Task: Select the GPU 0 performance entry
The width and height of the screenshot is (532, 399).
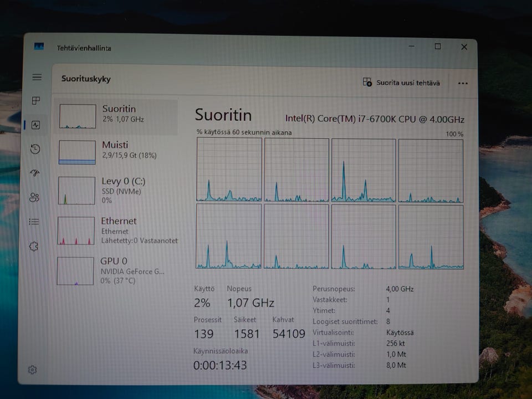Action: click(115, 271)
